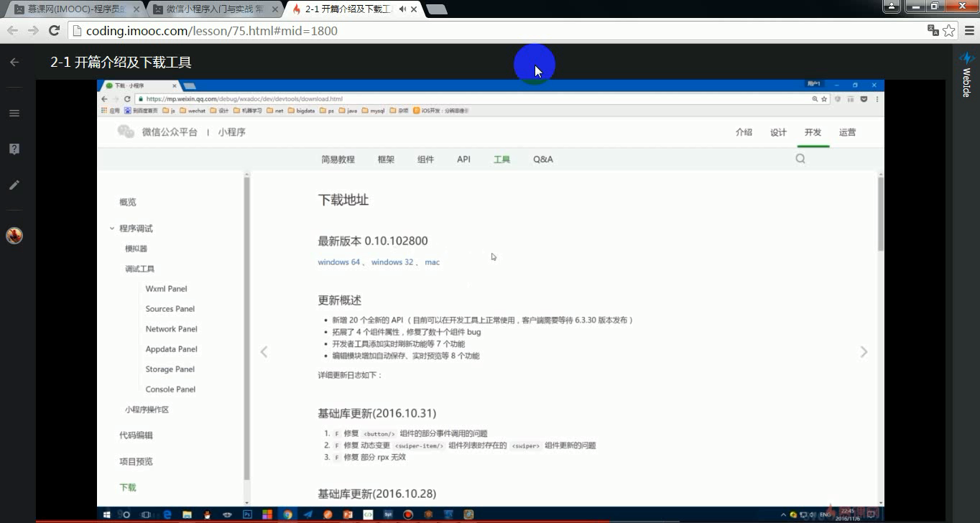Open the question icon in left sidebar
Viewport: 980px width, 523px height.
tap(14, 149)
